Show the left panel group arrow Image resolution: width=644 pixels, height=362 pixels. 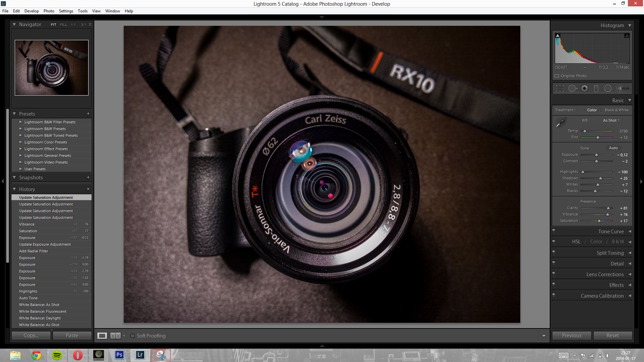click(2, 181)
